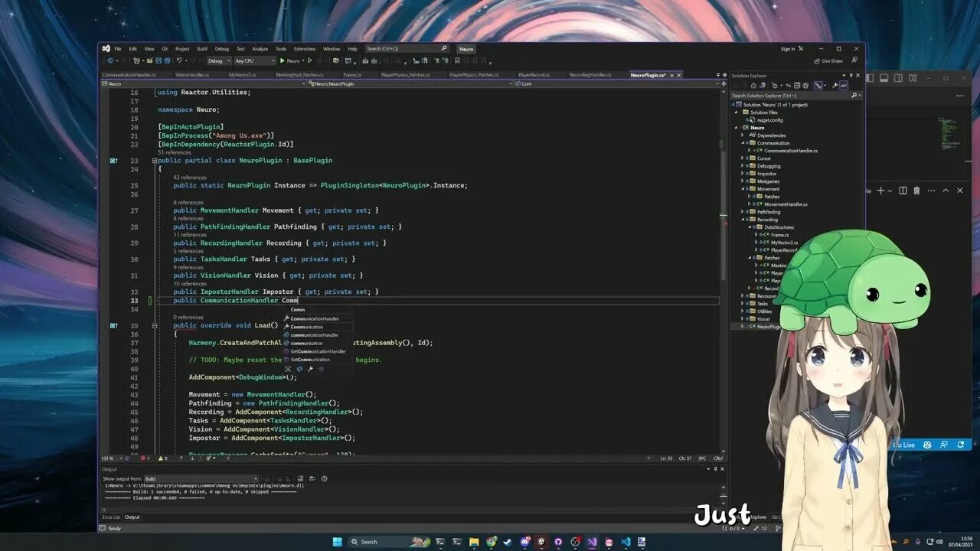Open the Debug menu

[221, 49]
